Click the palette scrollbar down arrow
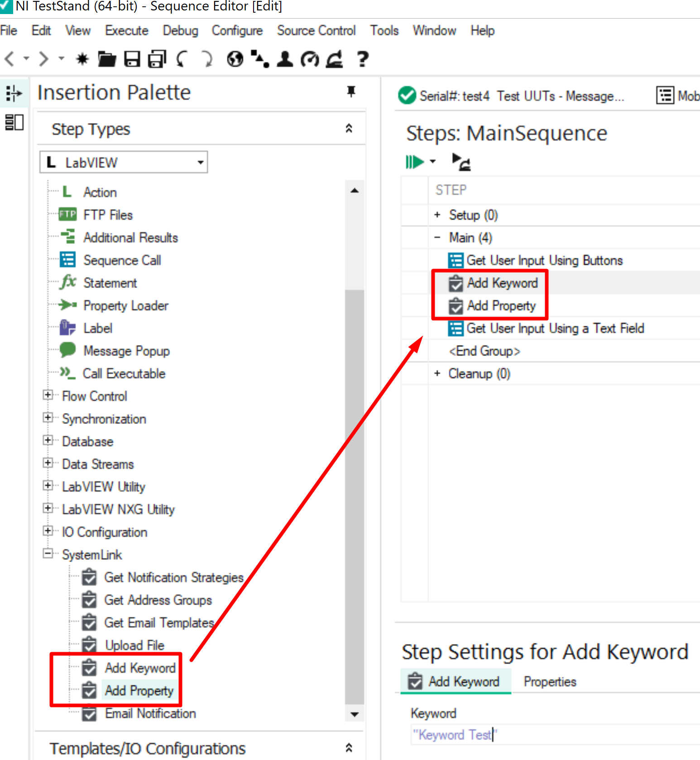 355,714
